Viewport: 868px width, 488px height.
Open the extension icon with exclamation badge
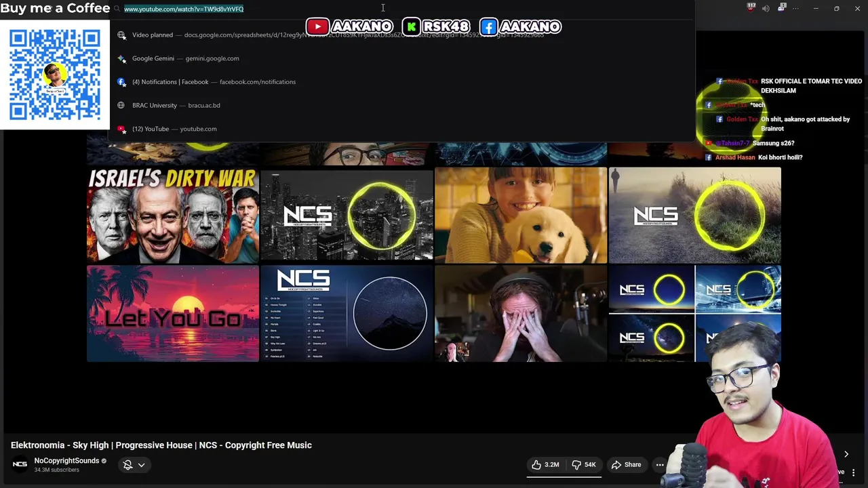click(x=781, y=8)
